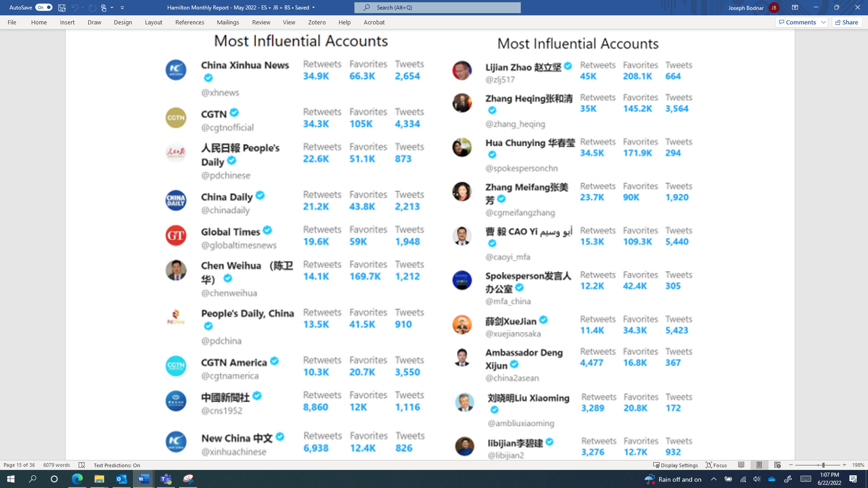Toggle Text Predictions: On setting
The image size is (868, 488).
click(x=117, y=465)
